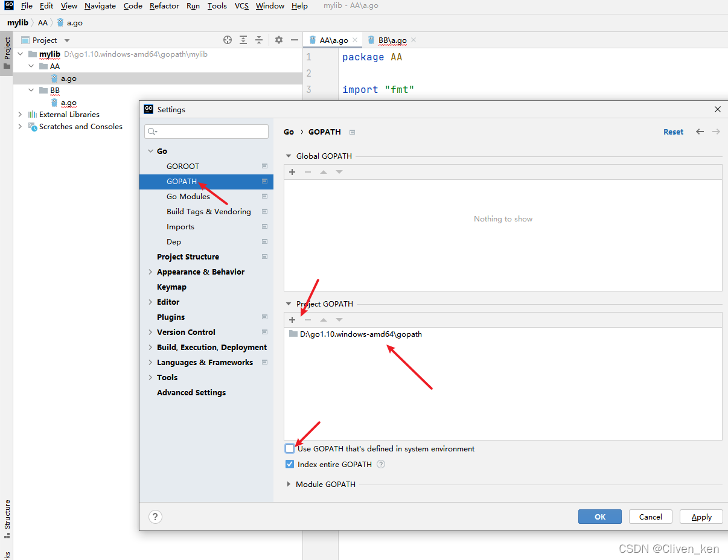Hide the Project panel with minus icon

coord(295,40)
